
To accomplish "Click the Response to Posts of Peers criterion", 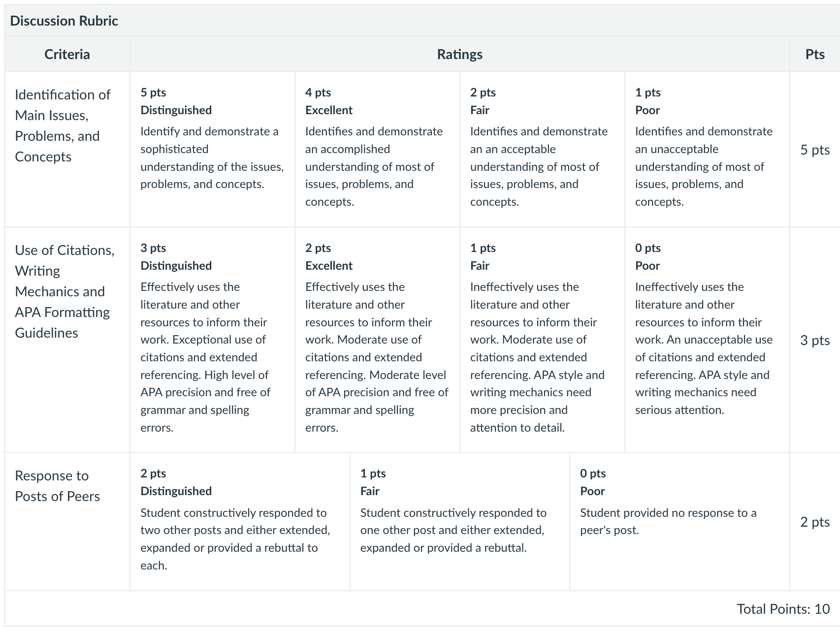I will coord(57,486).
